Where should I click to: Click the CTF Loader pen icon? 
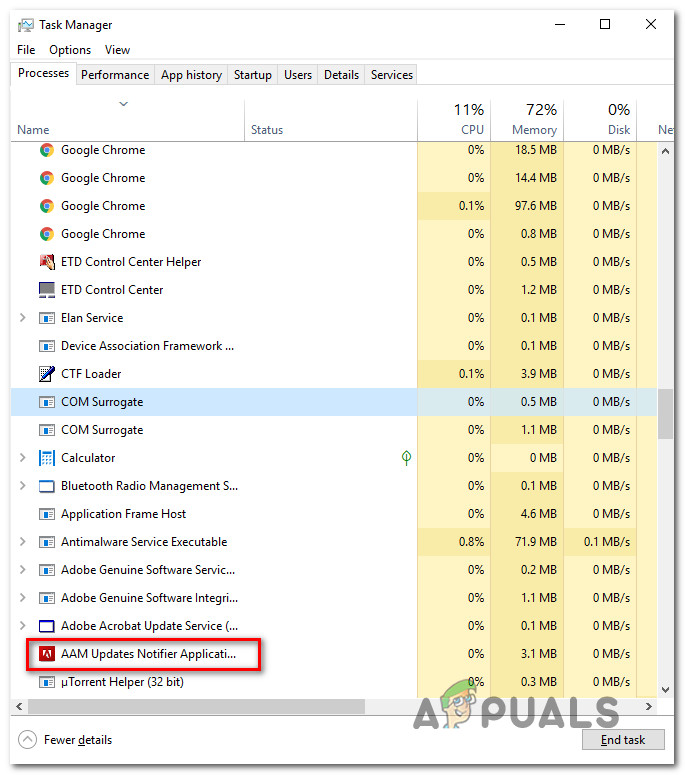click(x=47, y=374)
